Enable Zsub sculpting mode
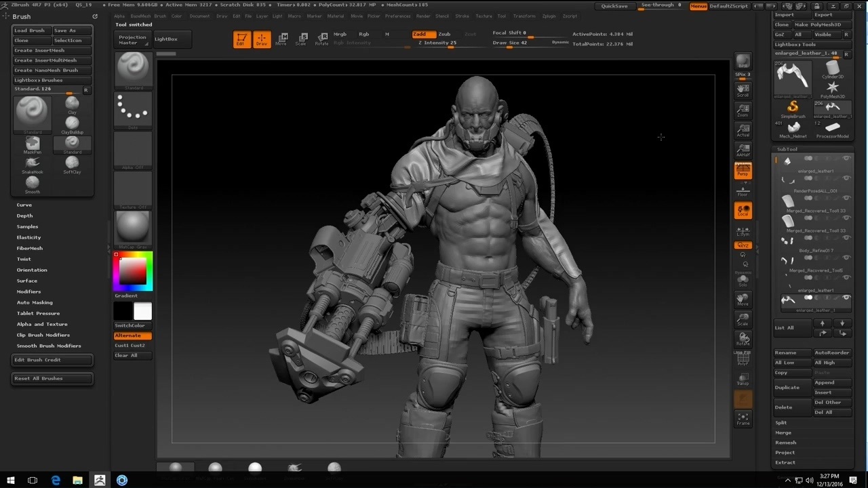The height and width of the screenshot is (488, 868). (444, 34)
